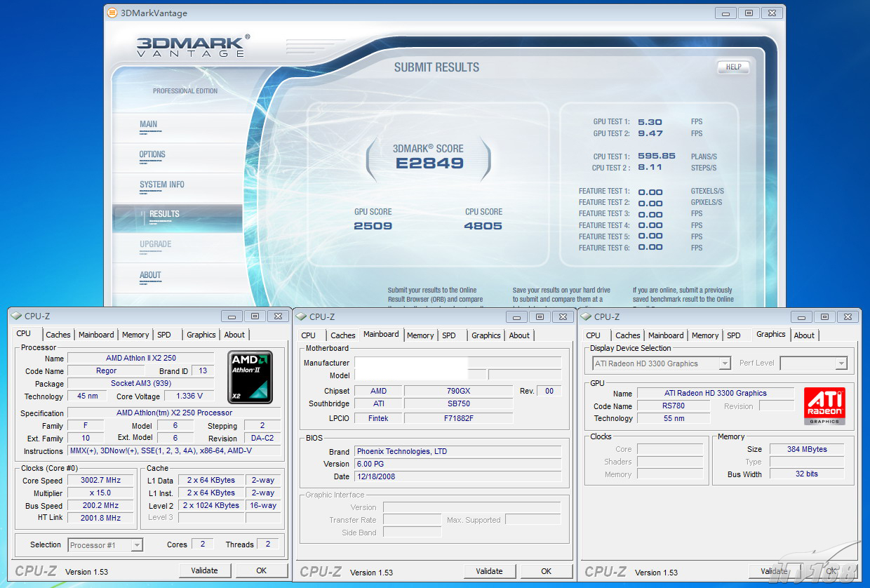Screen dimensions: 870x588
Task: Switch to Caches tab in left CPU-Z window
Action: (x=58, y=335)
